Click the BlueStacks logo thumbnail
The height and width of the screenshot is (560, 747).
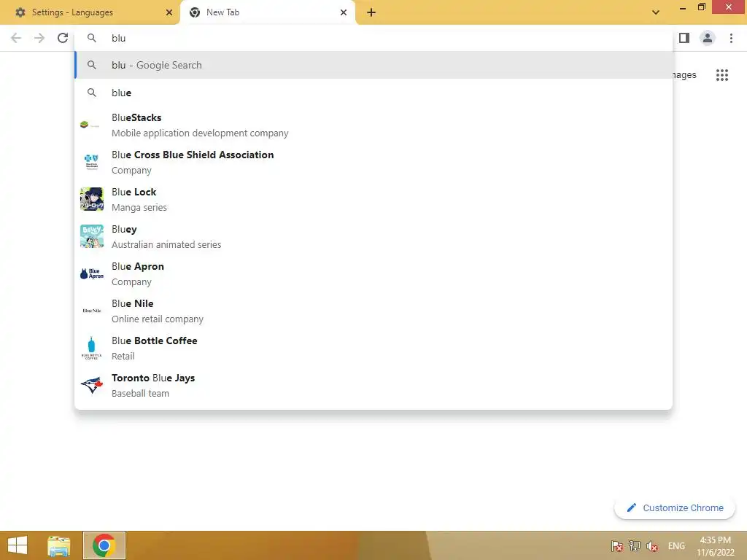(x=91, y=125)
